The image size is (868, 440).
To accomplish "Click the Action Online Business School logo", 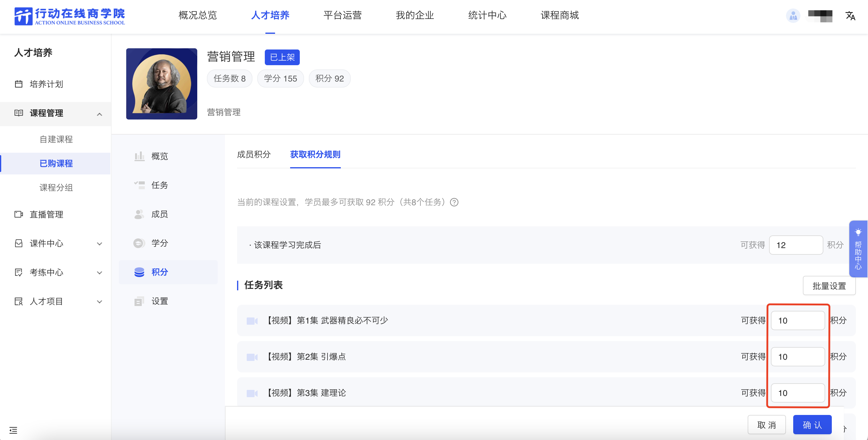I will (69, 16).
